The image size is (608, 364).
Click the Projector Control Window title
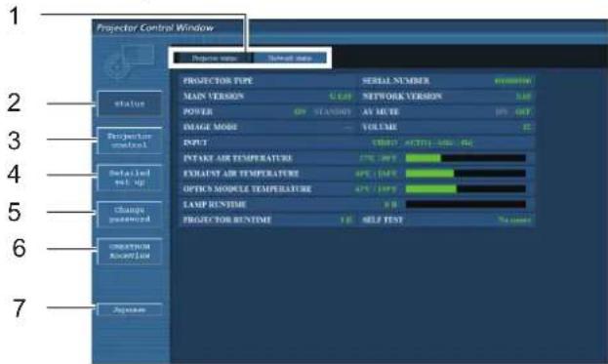click(155, 28)
